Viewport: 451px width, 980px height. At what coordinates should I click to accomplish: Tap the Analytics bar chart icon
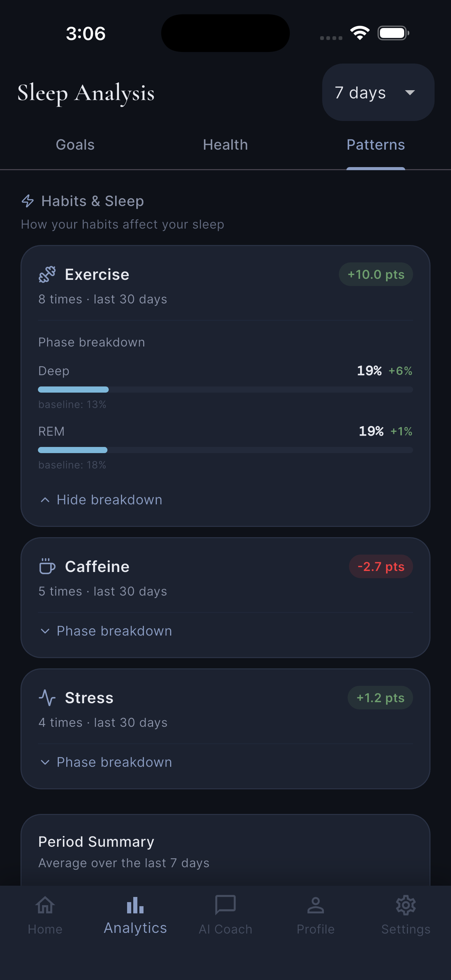coord(135,905)
